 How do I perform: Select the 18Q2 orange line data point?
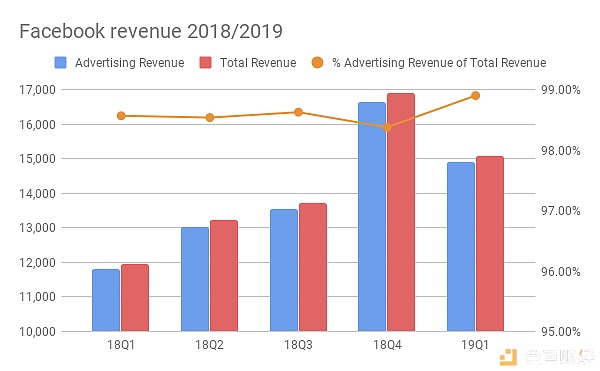point(210,117)
